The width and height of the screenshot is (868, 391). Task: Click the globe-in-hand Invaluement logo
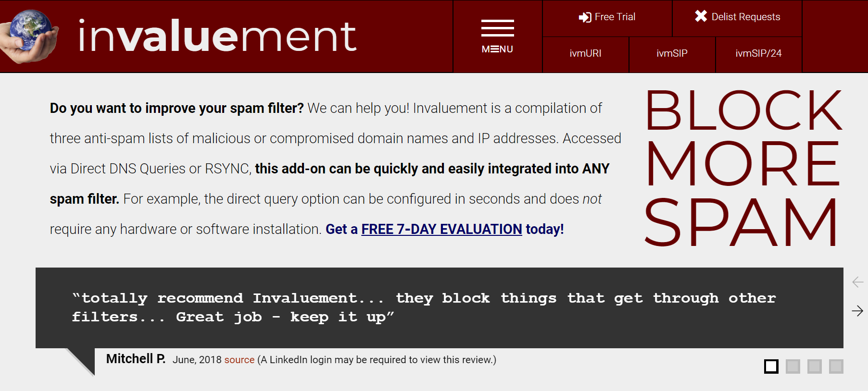(x=30, y=37)
